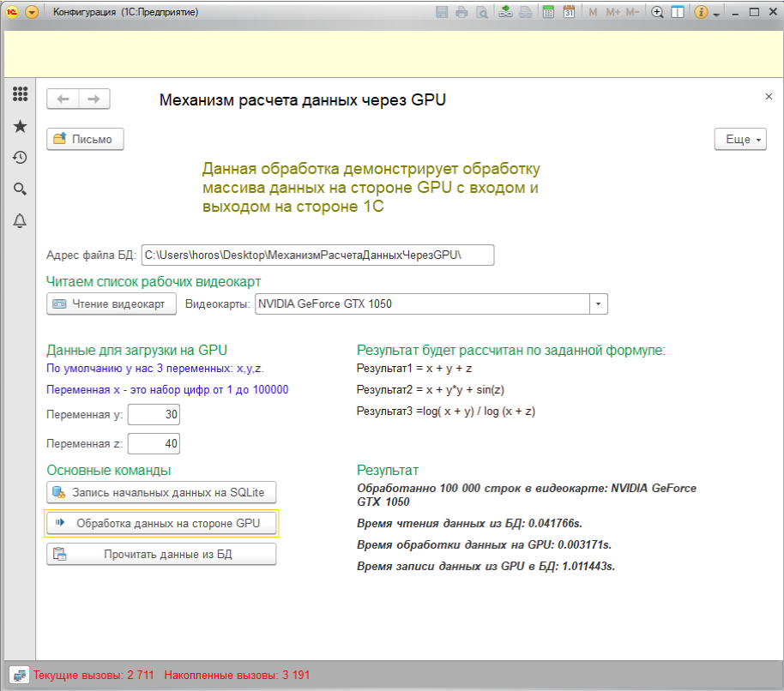Expand dropdown arrow next to info icon
Screen dimensions: 784x691
tap(716, 14)
